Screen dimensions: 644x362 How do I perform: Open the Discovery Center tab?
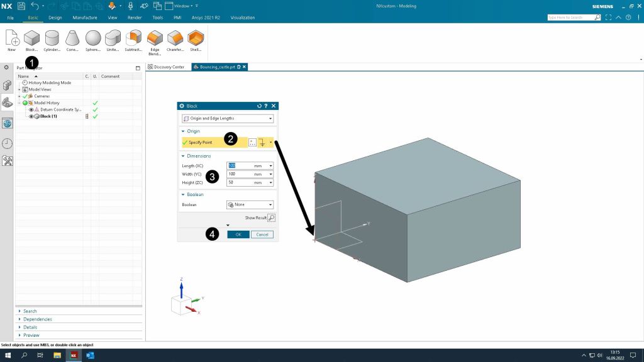167,67
